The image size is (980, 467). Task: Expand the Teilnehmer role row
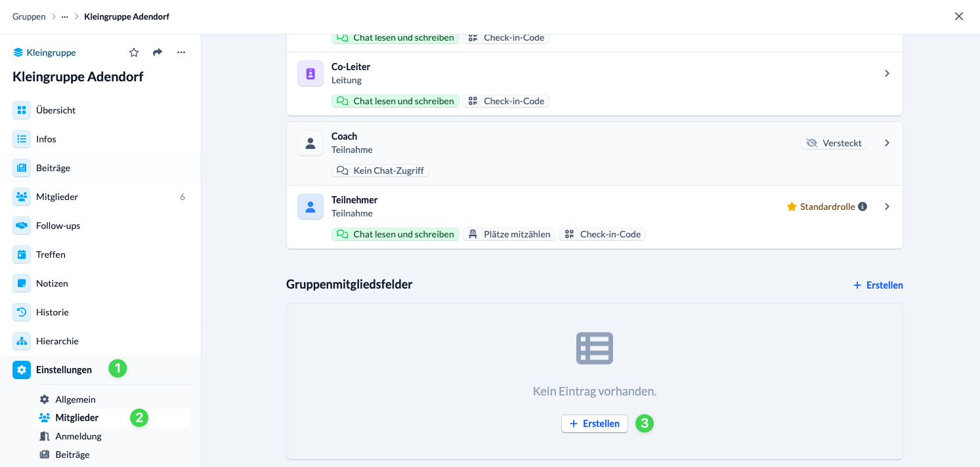coord(887,207)
